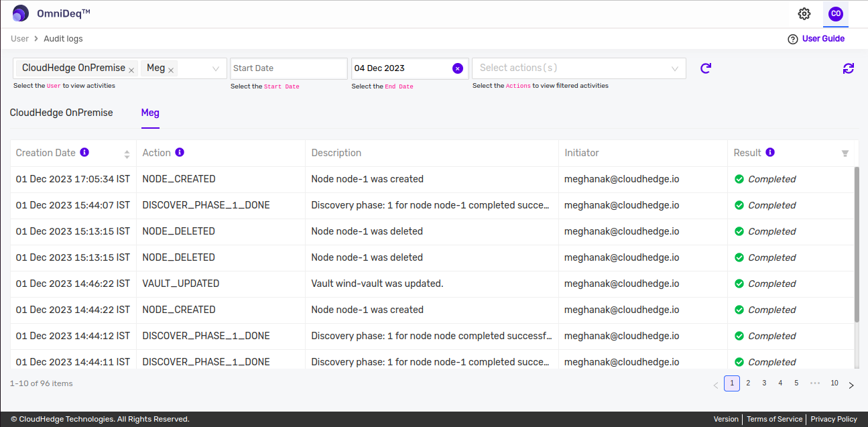The width and height of the screenshot is (868, 427).
Task: Click the Start Date input field
Action: (x=288, y=68)
